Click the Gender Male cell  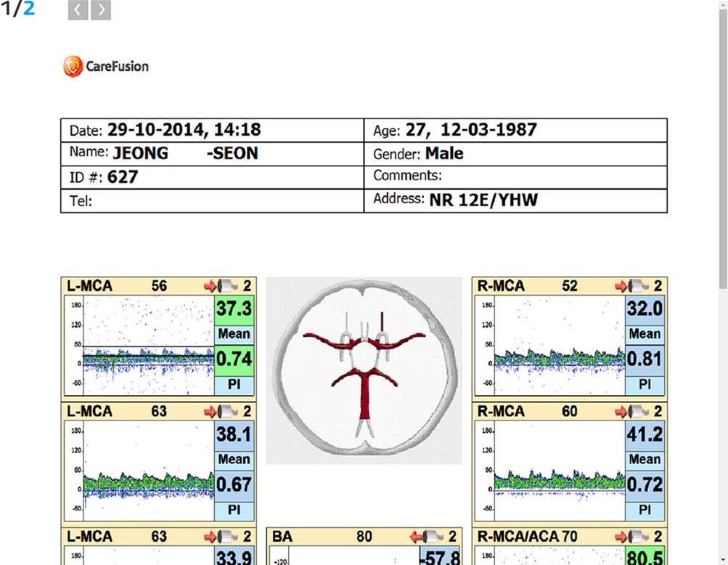(516, 153)
